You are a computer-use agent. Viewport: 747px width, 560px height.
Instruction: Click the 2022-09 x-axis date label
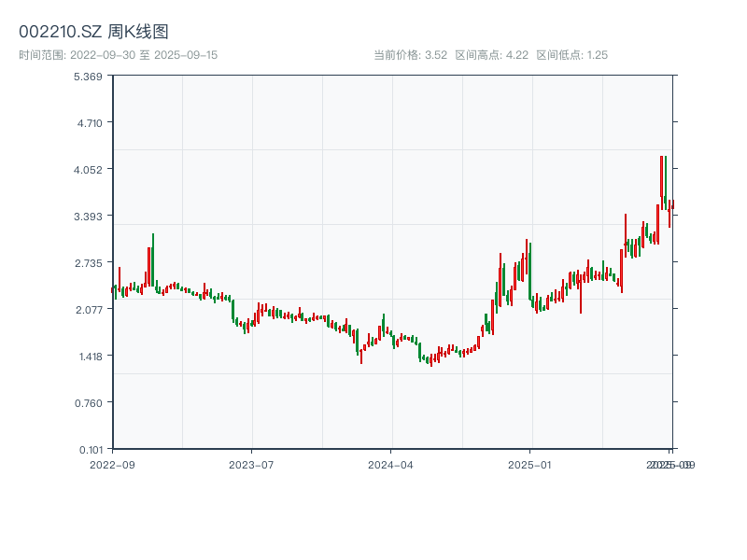(x=112, y=464)
